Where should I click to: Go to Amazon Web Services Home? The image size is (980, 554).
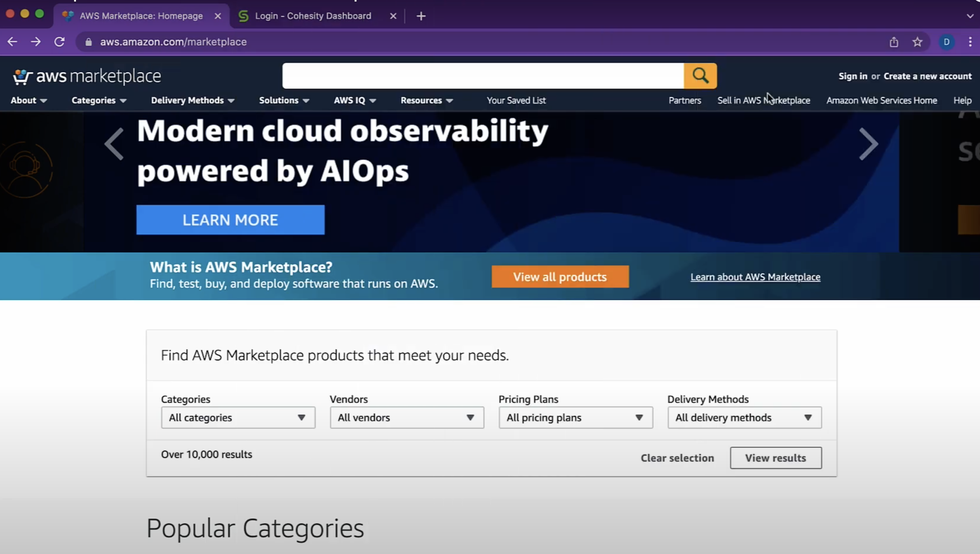point(881,100)
